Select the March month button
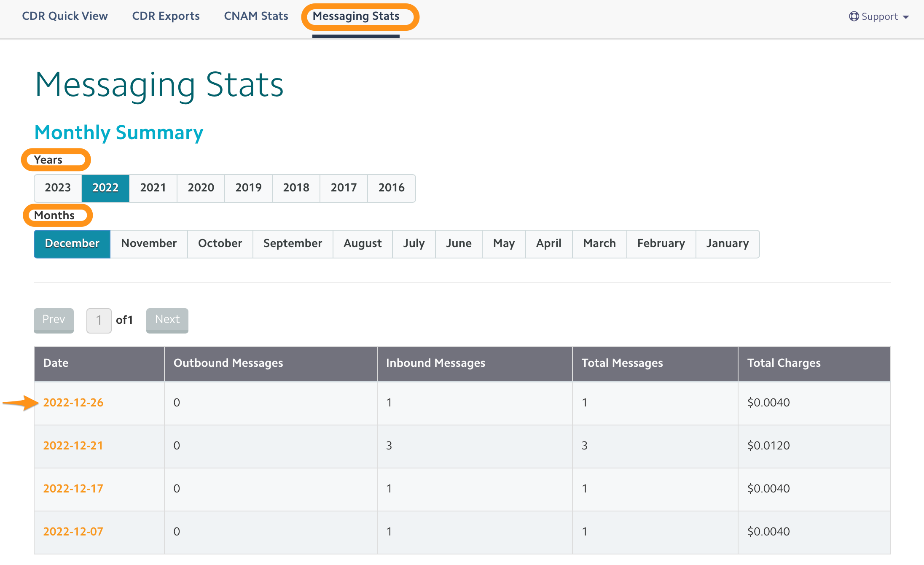 (x=599, y=244)
